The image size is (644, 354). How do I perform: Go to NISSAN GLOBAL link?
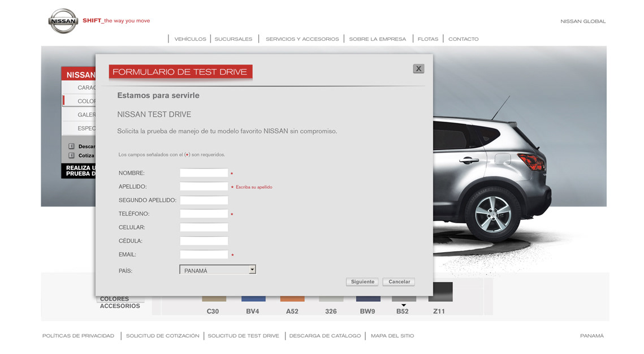(583, 21)
